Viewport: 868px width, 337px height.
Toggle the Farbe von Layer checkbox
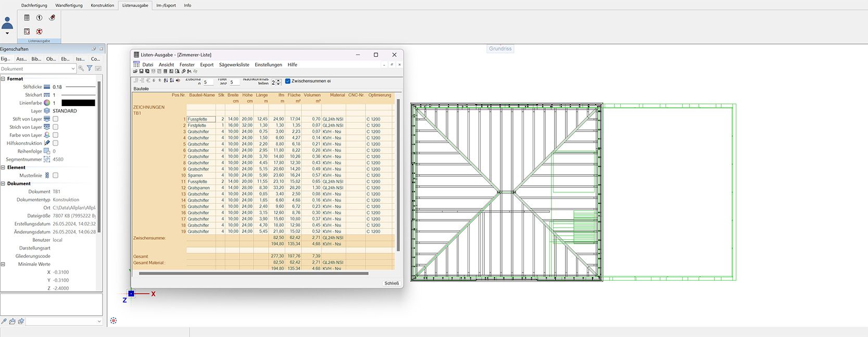coord(56,135)
